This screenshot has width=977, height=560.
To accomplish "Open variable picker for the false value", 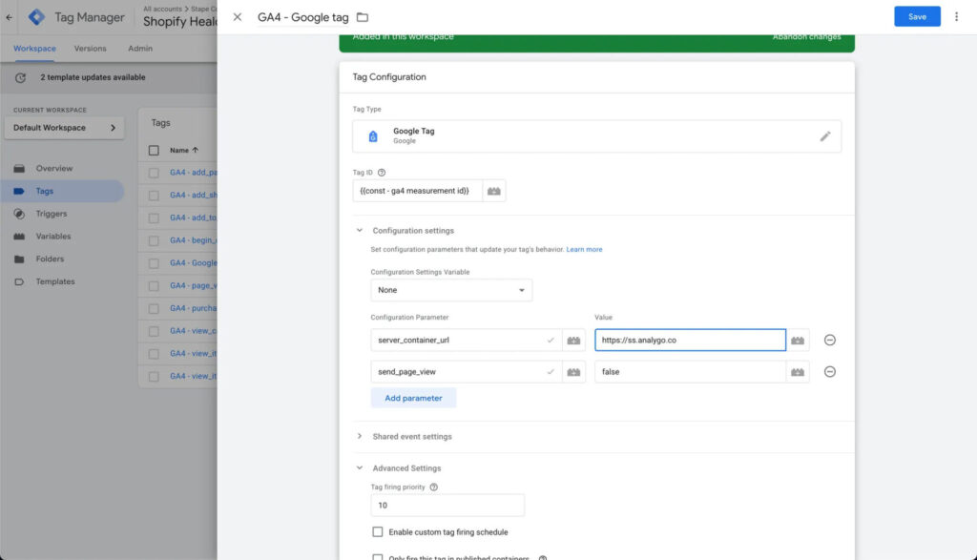I will [799, 372].
